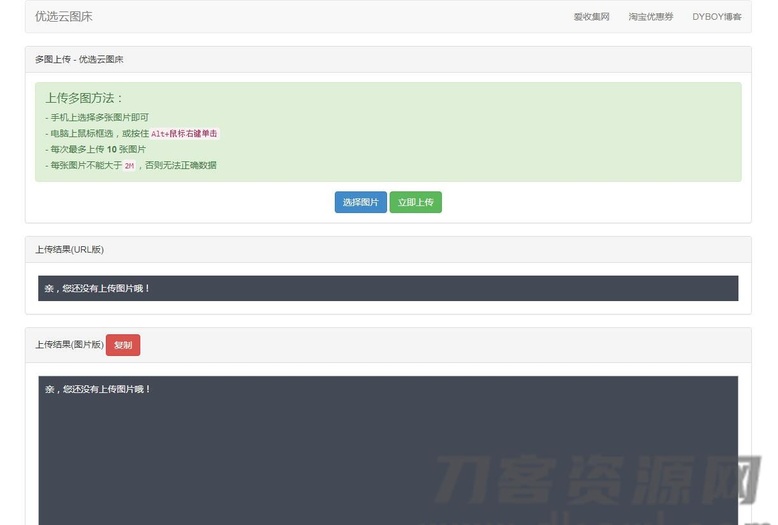Click the 2M size limit code tag
The width and height of the screenshot is (778, 525).
[129, 165]
